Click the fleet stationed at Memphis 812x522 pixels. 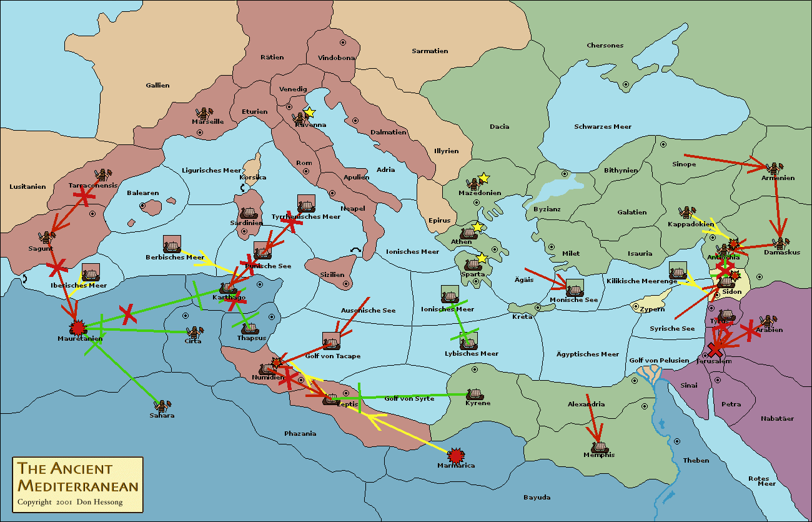pos(600,446)
